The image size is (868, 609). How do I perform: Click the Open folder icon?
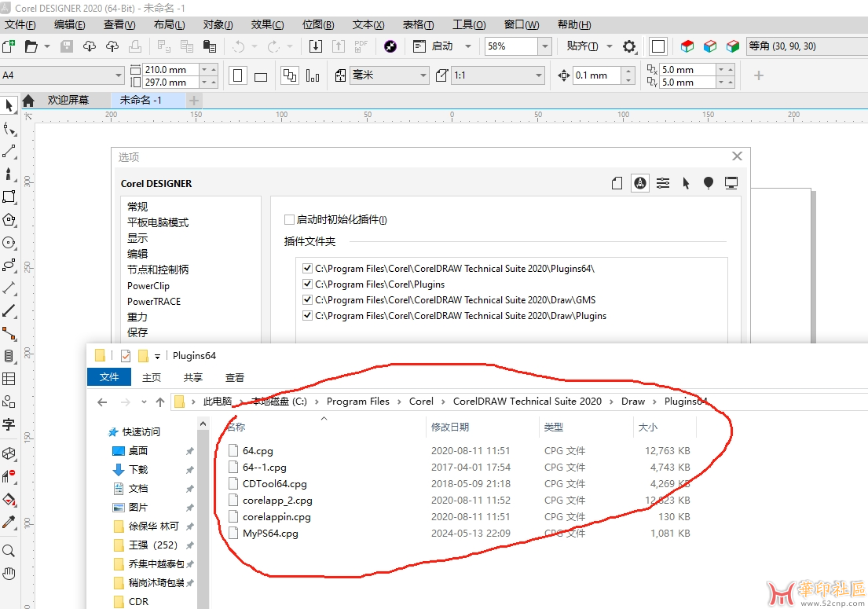(x=31, y=46)
